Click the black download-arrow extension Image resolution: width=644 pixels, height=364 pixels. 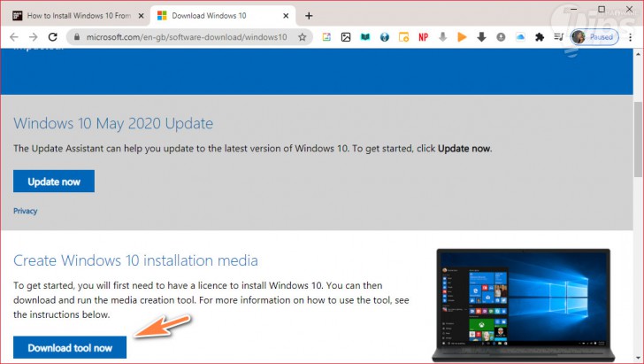coord(481,37)
